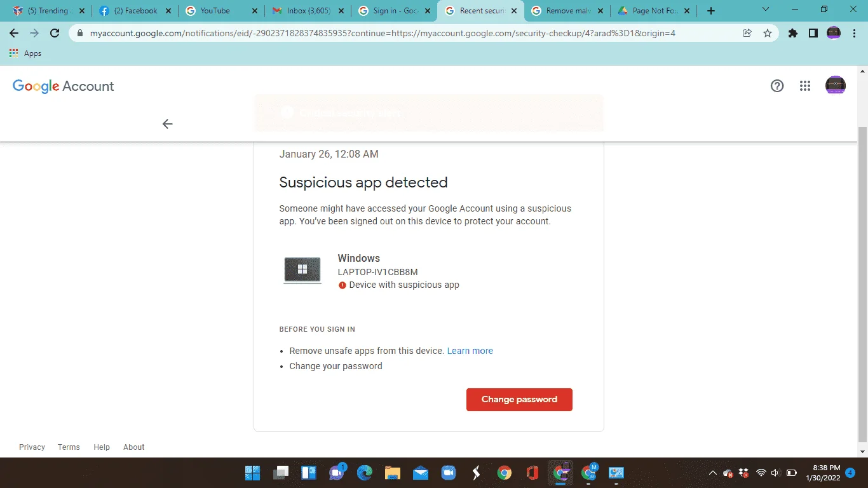
Task: Switch to the Trending tab
Action: click(49, 11)
